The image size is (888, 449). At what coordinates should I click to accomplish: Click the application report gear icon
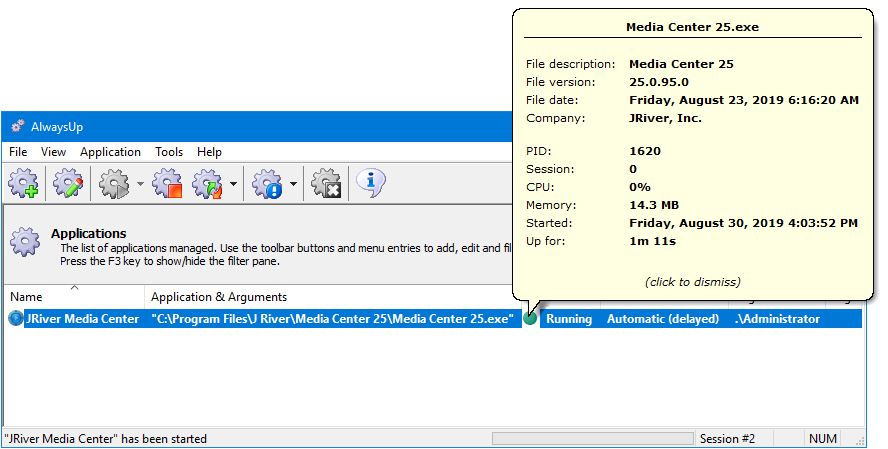coord(267,183)
